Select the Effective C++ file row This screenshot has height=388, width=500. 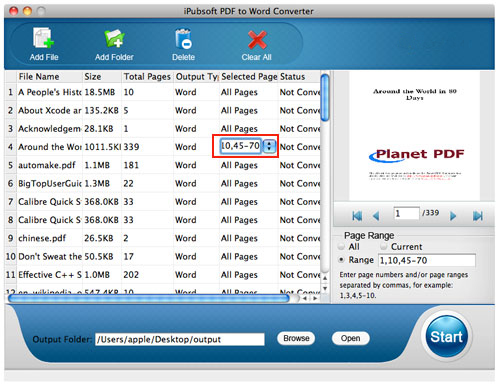(x=162, y=275)
